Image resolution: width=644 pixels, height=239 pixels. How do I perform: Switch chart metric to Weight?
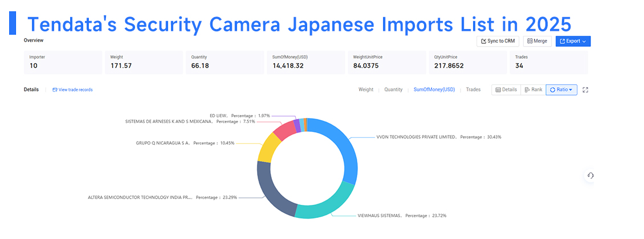click(x=366, y=89)
